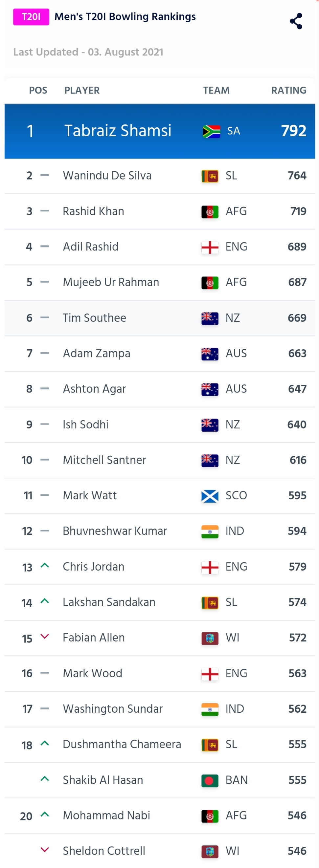The width and height of the screenshot is (319, 868).
Task: Select the Tim Southee row
Action: point(160,318)
